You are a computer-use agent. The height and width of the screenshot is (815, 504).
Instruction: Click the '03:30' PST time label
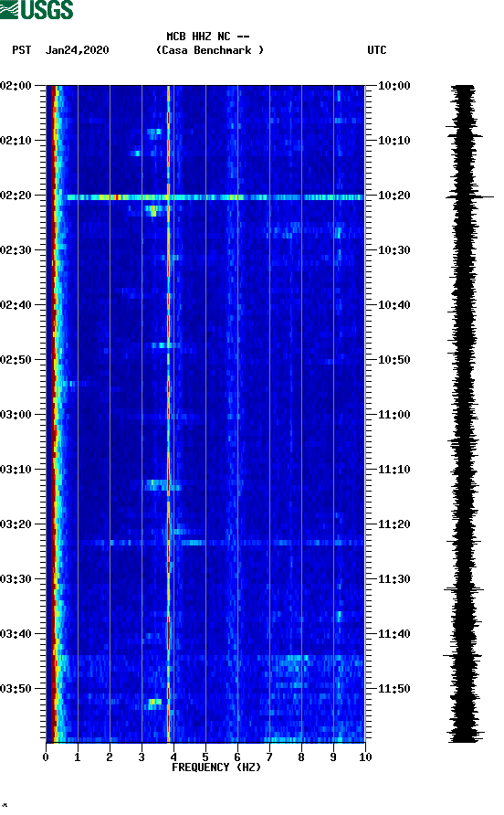16,579
